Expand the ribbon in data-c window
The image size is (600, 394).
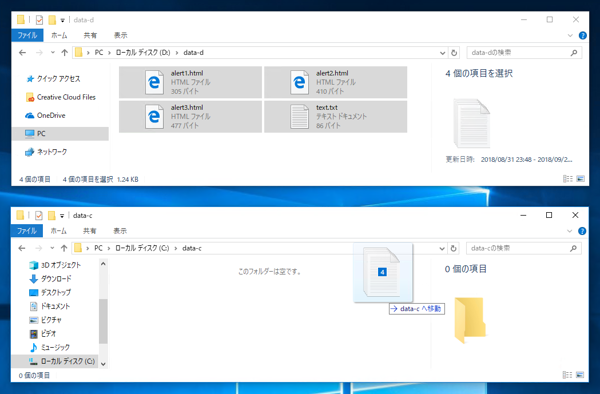569,231
